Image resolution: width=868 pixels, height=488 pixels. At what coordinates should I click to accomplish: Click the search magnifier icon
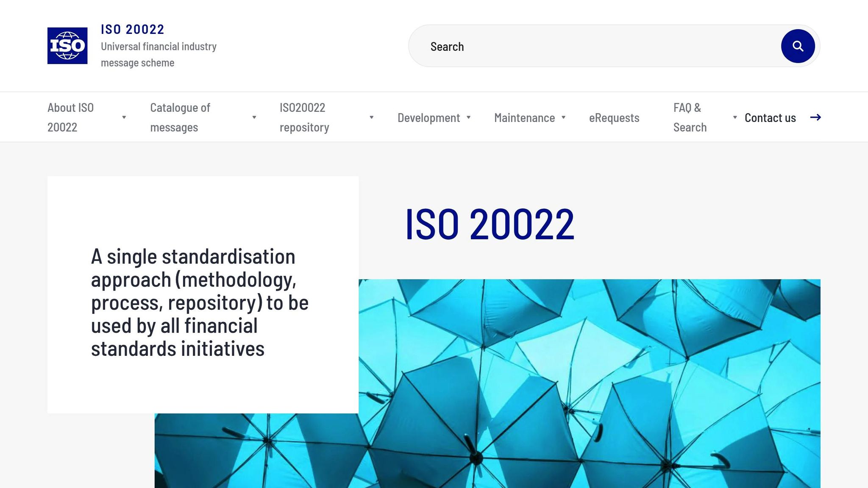(798, 46)
